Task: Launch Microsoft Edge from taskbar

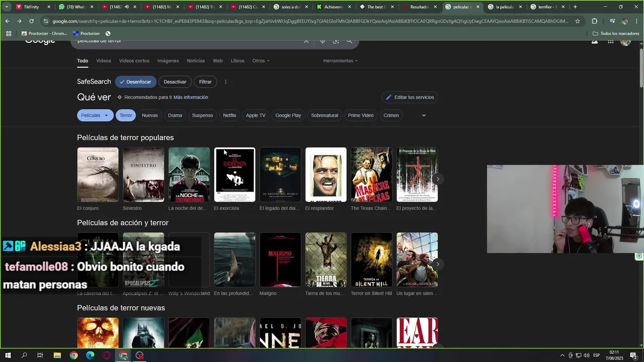Action: point(90,355)
